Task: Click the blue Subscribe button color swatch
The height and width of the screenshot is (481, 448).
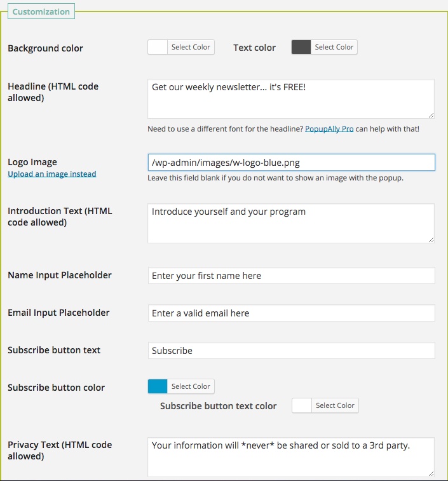Action: click(158, 386)
